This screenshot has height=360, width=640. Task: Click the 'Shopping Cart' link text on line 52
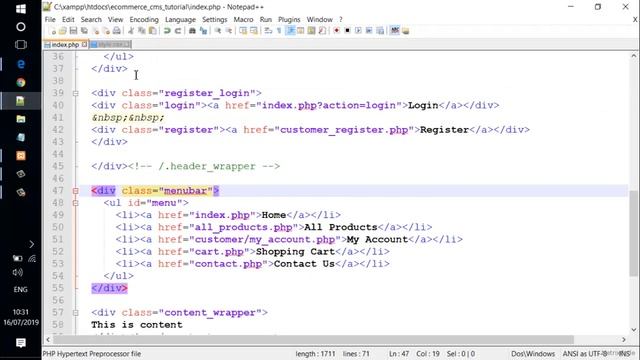click(x=295, y=252)
